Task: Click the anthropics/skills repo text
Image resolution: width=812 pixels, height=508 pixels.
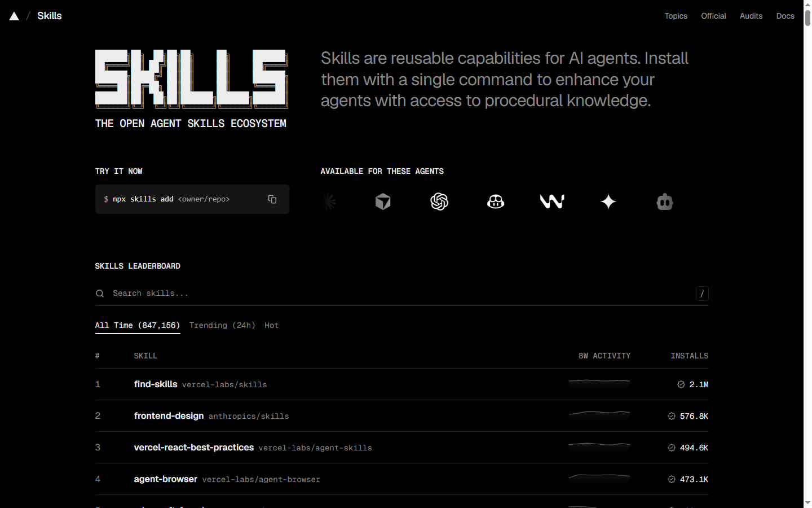Action: tap(249, 417)
